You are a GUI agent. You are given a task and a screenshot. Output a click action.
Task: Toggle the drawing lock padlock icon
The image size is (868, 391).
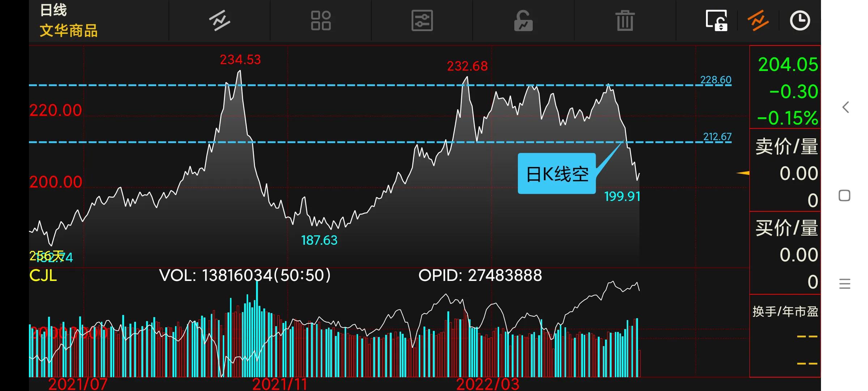click(523, 20)
